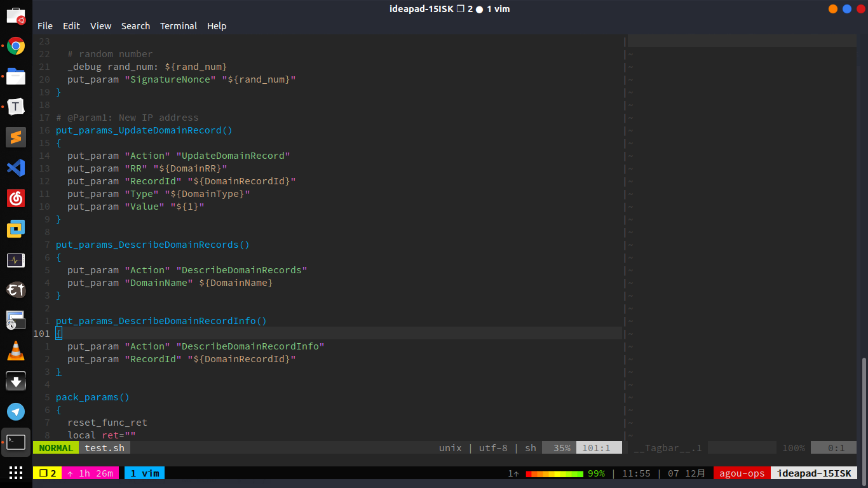Open the download manager dock icon
This screenshot has width=868, height=488.
(16, 381)
